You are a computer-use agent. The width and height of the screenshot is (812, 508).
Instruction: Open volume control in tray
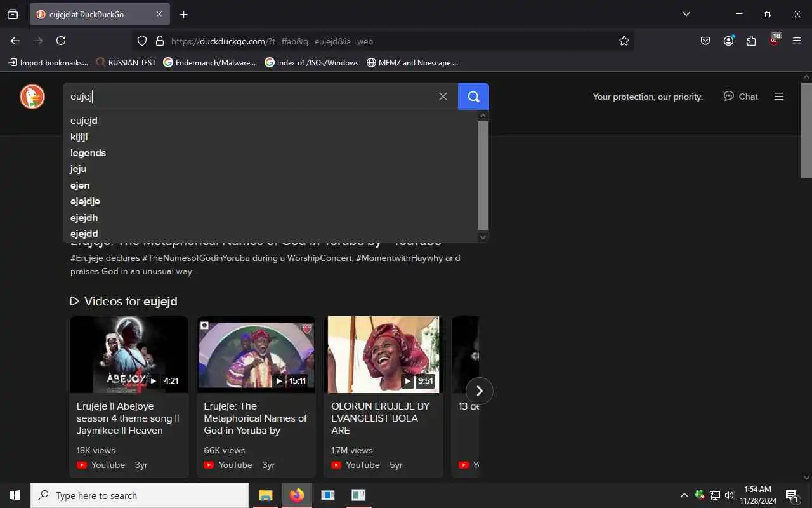tap(730, 495)
